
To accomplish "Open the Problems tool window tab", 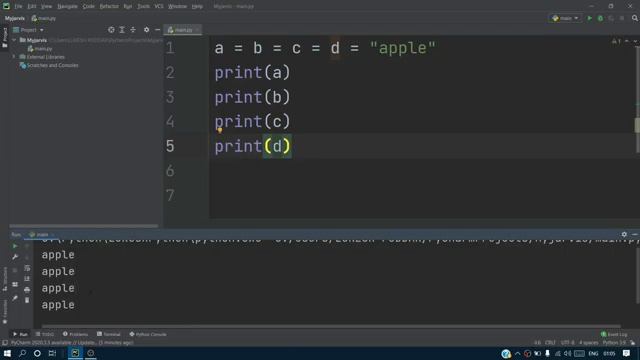I will [75, 334].
